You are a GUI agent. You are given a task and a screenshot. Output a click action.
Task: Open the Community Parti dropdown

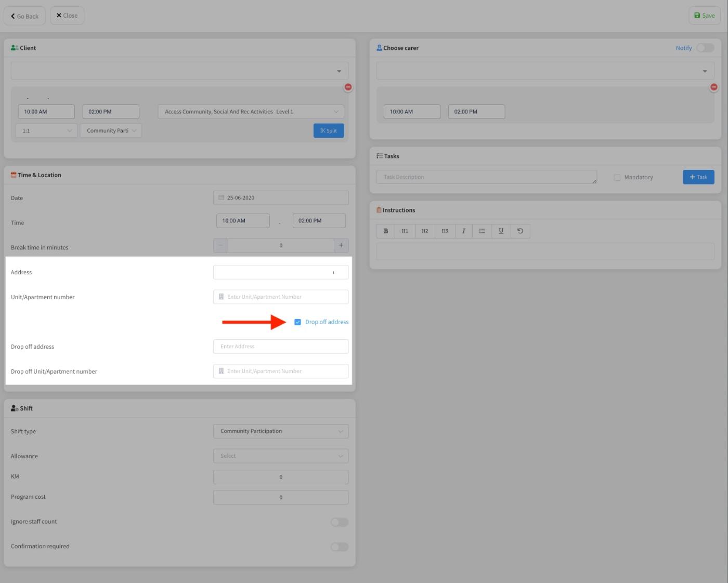(111, 131)
